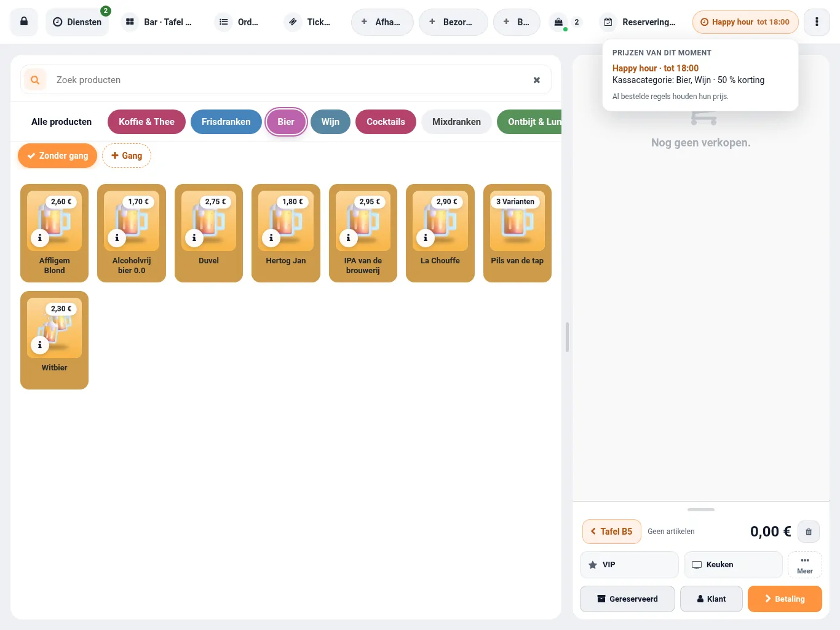
Task: Open the open-orders bag icon
Action: click(559, 22)
